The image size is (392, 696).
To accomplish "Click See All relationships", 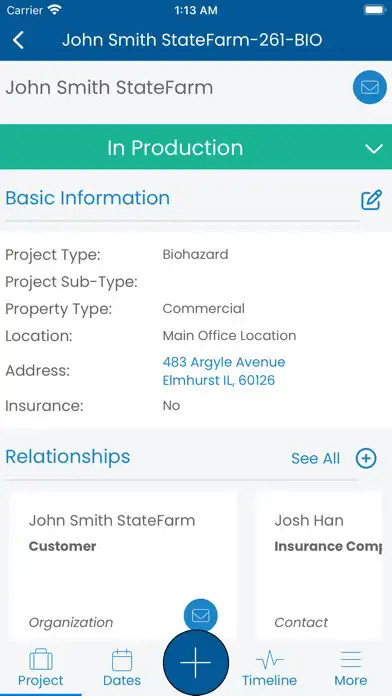I will pyautogui.click(x=316, y=459).
